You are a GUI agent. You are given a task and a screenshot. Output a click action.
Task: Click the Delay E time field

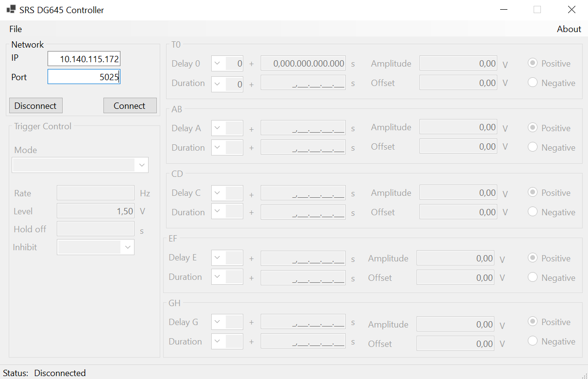pyautogui.click(x=303, y=258)
